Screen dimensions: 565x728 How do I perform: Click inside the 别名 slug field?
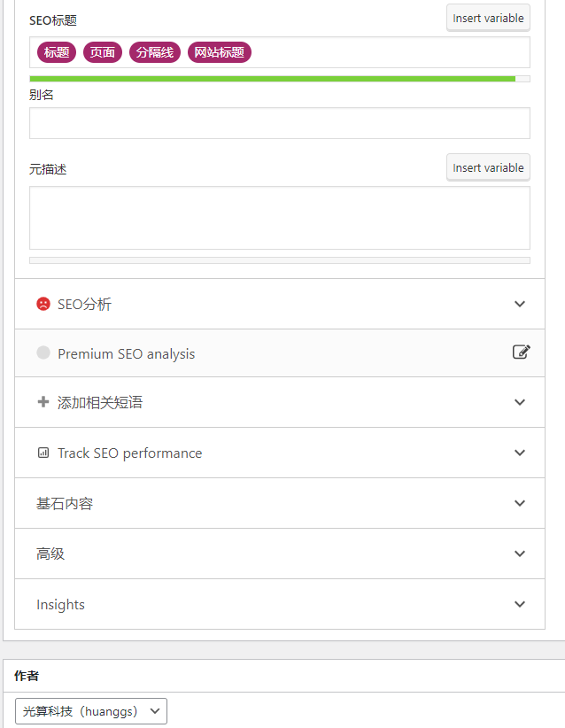click(280, 123)
